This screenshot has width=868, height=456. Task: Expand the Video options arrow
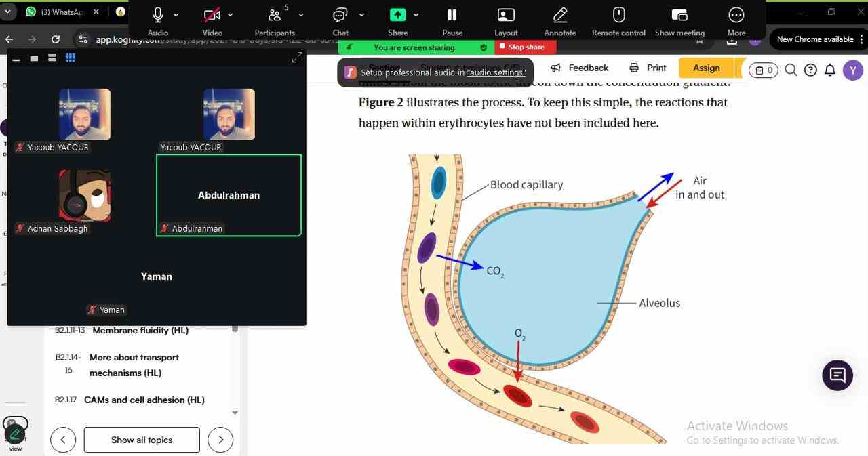pos(231,15)
